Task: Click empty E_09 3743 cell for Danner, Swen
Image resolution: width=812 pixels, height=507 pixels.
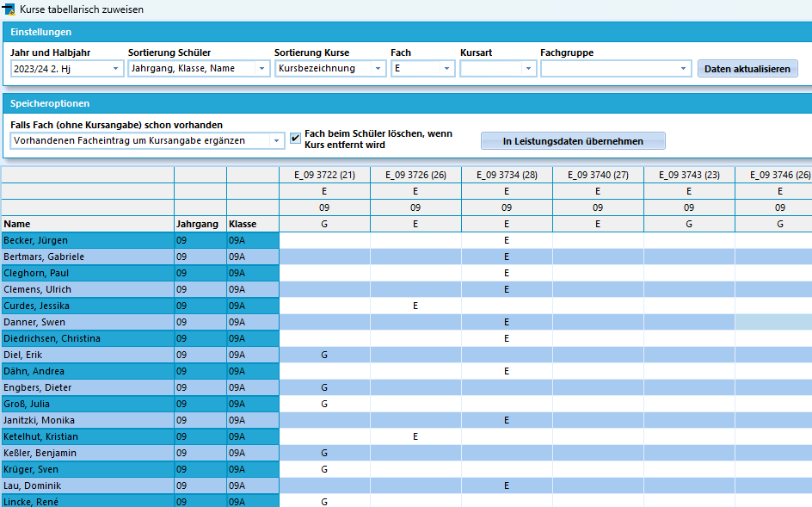Action: [689, 322]
